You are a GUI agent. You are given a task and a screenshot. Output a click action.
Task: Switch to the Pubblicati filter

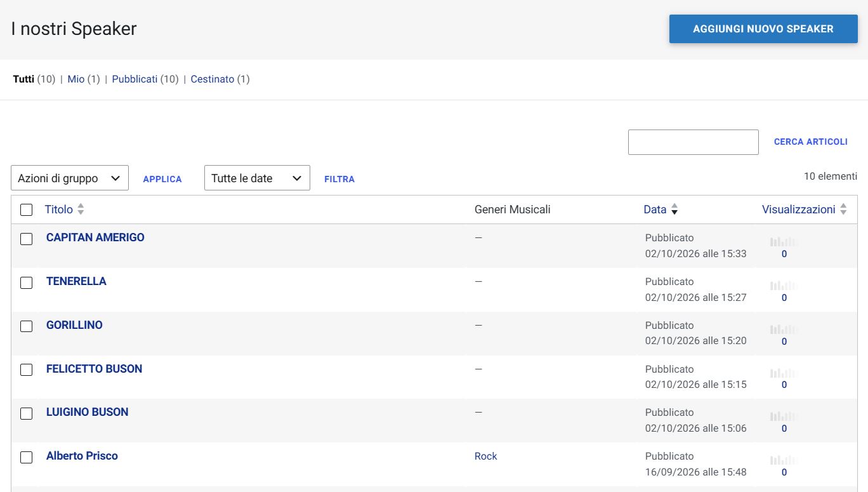[x=135, y=79]
